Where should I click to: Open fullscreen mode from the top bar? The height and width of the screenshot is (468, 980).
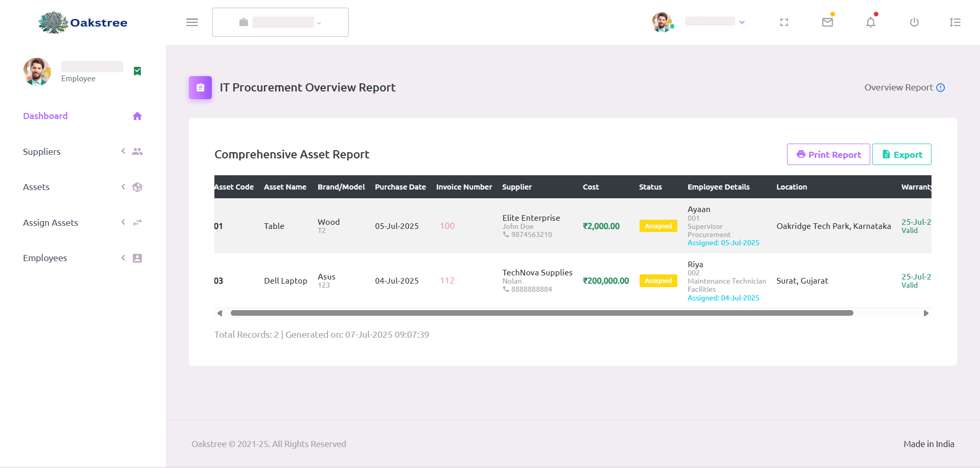[x=784, y=22]
